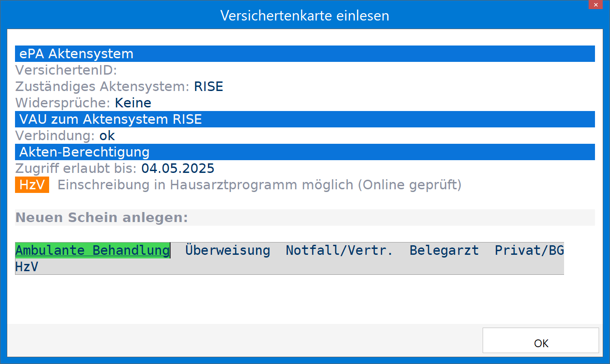610x364 pixels.
Task: Choose Überweisung as new Schein
Action: (227, 250)
